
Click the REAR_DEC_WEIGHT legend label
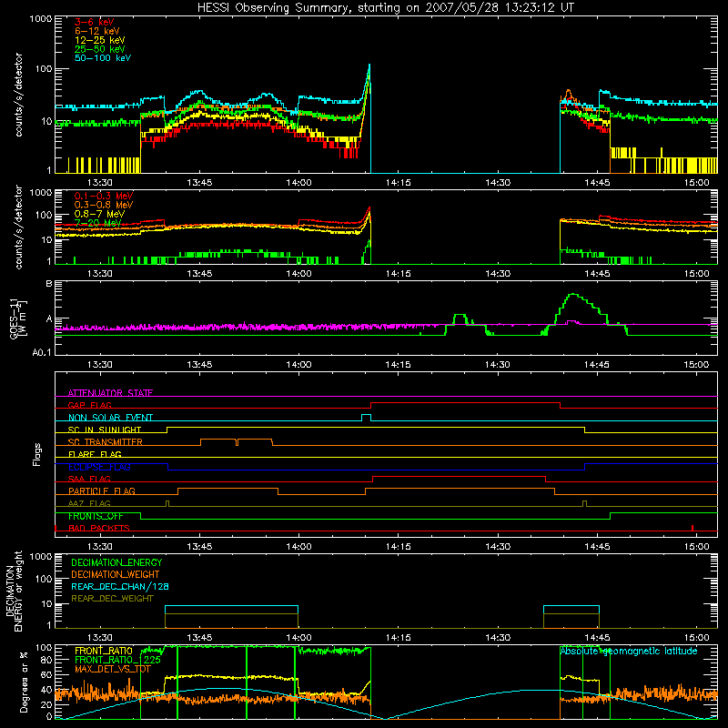coord(112,599)
